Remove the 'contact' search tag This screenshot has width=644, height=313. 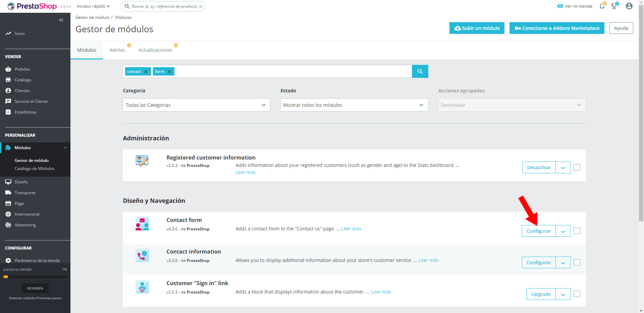(146, 72)
